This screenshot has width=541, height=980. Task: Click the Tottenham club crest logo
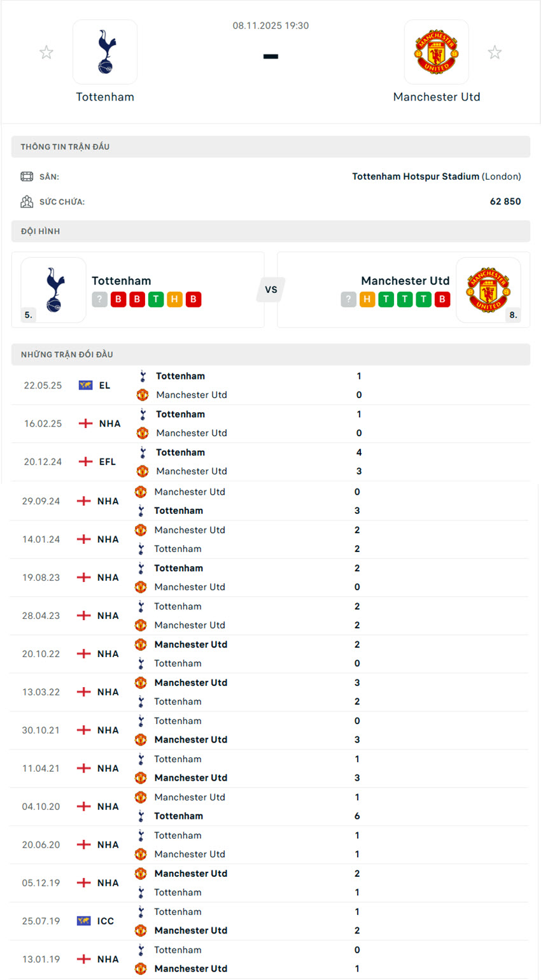[x=105, y=52]
